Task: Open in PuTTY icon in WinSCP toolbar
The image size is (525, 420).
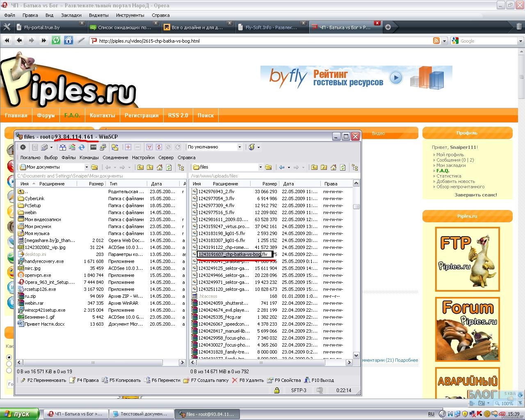Action: click(x=103, y=147)
